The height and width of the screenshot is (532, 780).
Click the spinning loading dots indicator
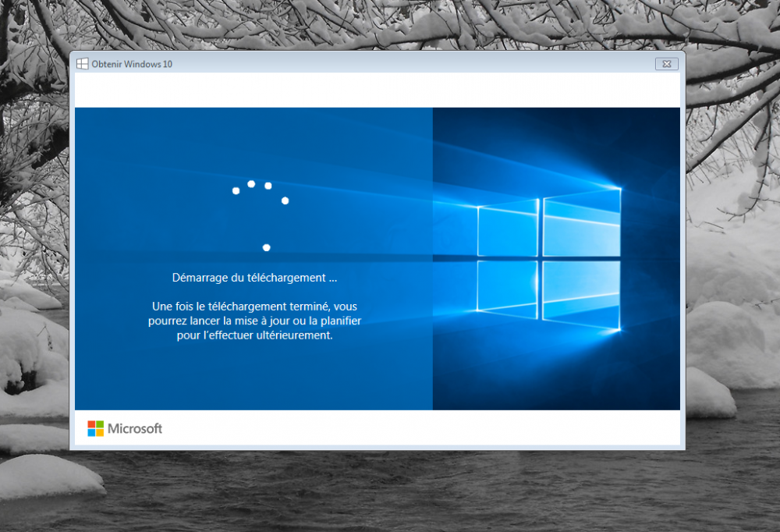click(261, 215)
